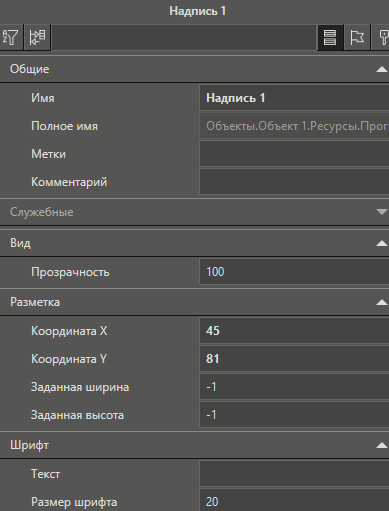The height and width of the screenshot is (511, 389).
Task: Click the Метки input field
Action: click(294, 154)
